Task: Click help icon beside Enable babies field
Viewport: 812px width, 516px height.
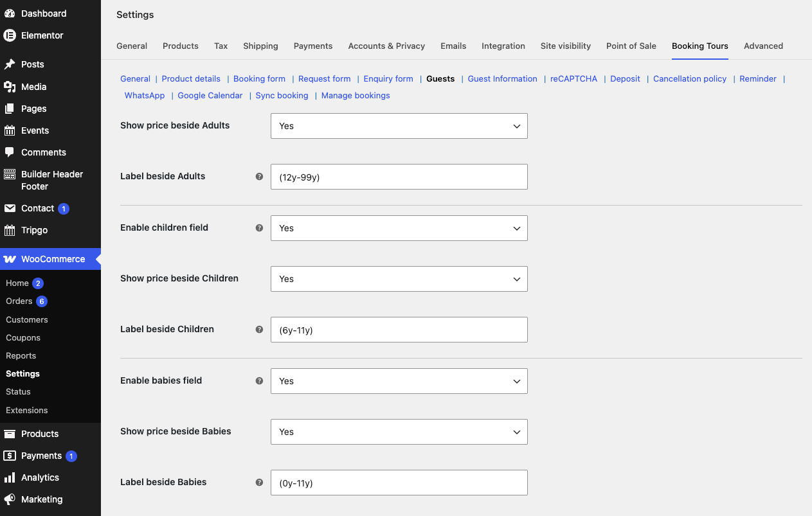Action: coord(259,380)
